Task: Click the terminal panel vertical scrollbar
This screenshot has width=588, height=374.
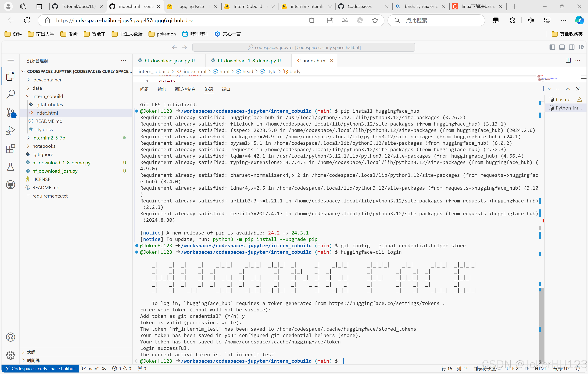Action: point(541,325)
